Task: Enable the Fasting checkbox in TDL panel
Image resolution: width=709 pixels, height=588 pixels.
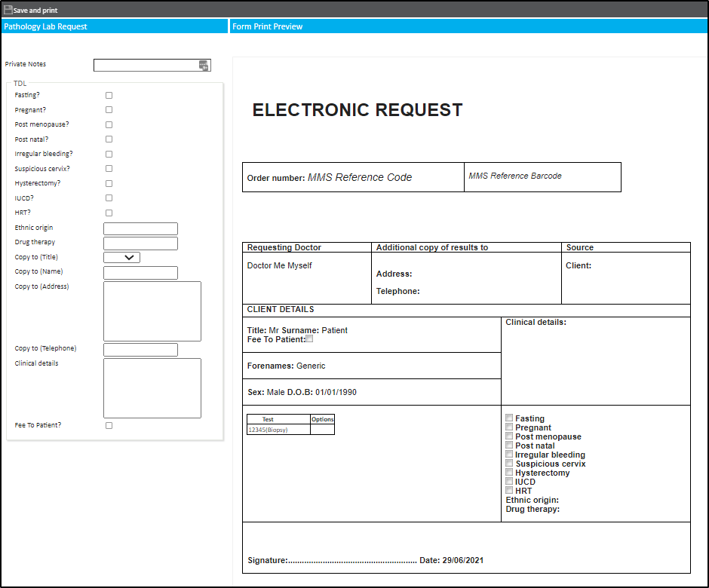Action: (x=109, y=96)
